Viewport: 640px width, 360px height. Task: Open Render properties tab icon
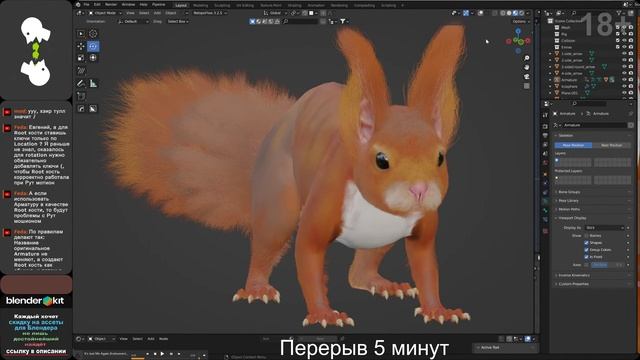click(x=545, y=127)
